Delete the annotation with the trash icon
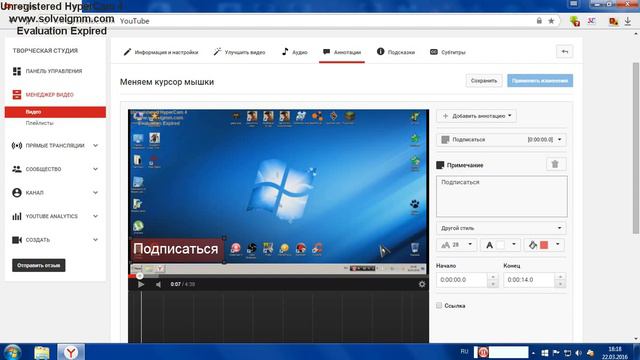 [x=555, y=164]
